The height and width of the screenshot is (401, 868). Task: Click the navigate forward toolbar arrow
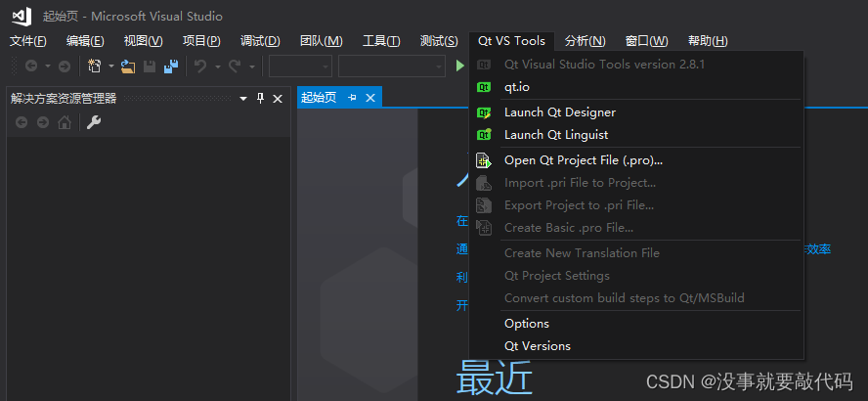(x=65, y=67)
